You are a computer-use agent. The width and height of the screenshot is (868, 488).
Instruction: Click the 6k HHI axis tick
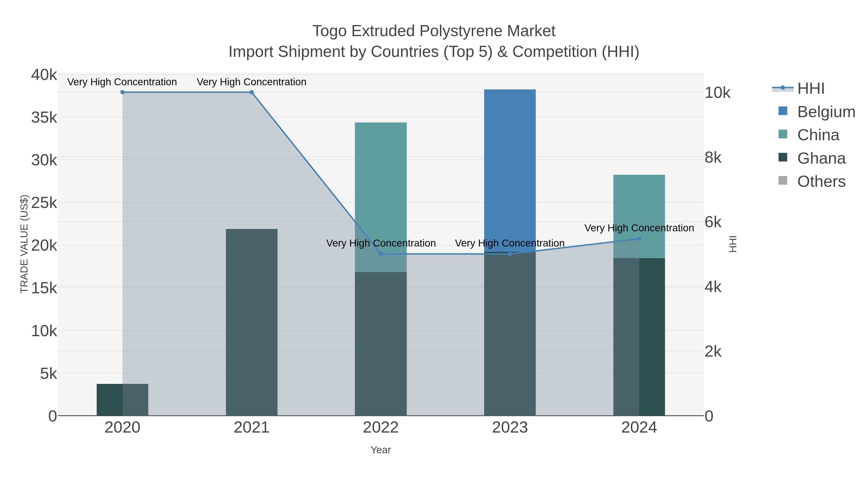[713, 222]
